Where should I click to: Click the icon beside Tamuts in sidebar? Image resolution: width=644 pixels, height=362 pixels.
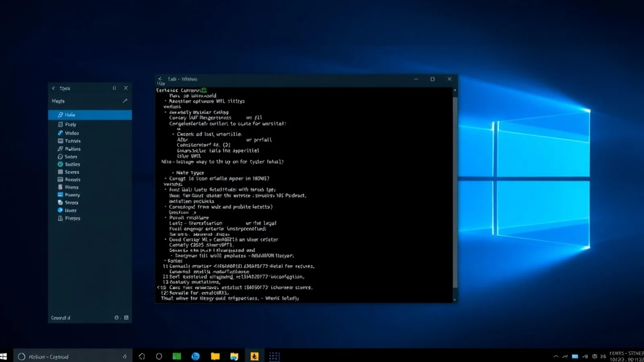tap(60, 141)
